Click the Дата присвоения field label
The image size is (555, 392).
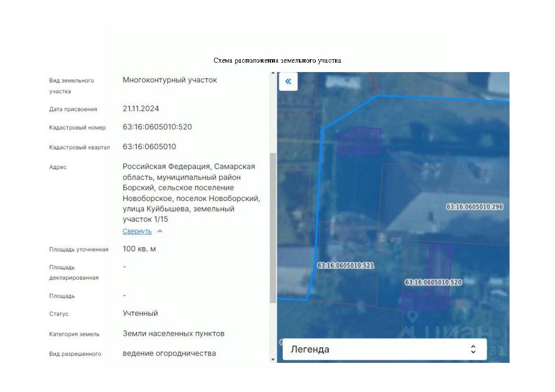tap(73, 109)
